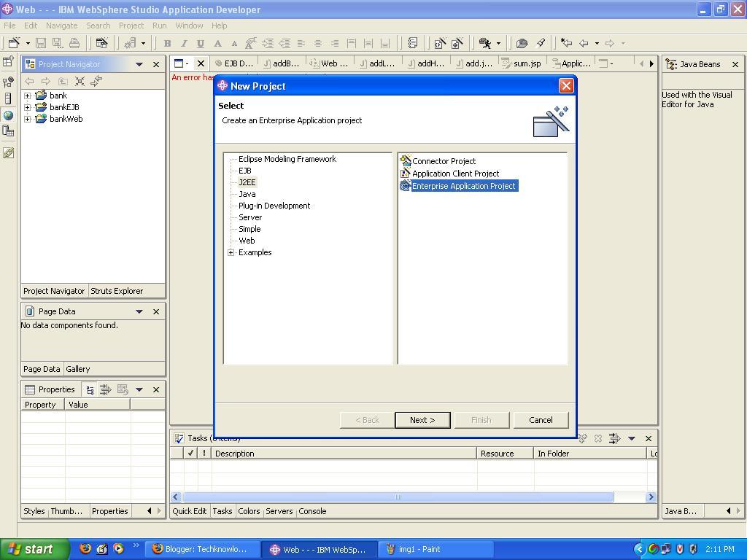Select Connector Project in the list
The height and width of the screenshot is (560, 747).
(444, 161)
